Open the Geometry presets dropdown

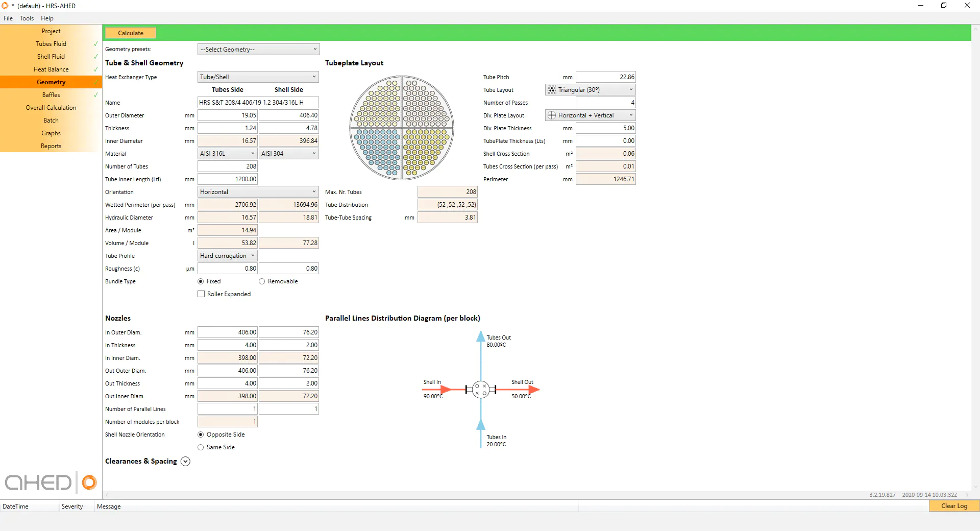[x=258, y=49]
